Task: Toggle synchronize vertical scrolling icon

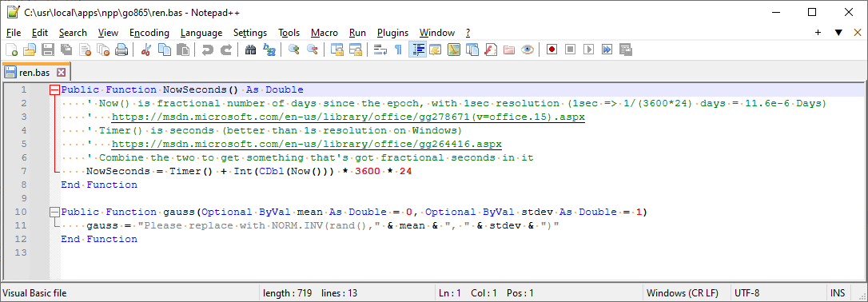Action: (336, 50)
